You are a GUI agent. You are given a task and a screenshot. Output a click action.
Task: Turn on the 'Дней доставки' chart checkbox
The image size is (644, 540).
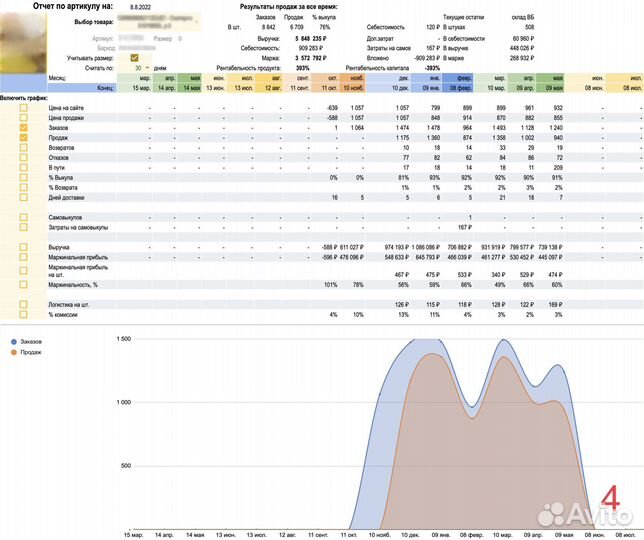[24, 197]
